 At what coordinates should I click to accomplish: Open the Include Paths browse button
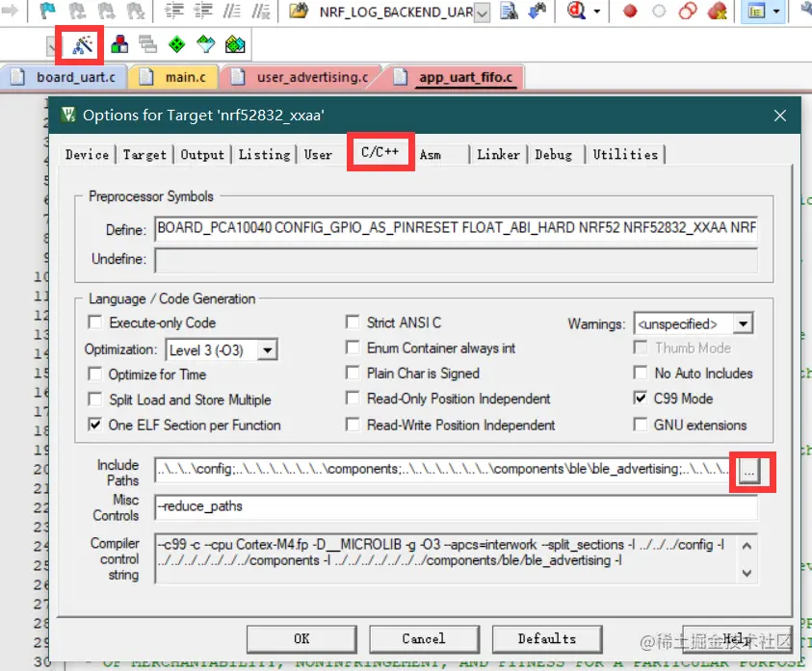[748, 471]
